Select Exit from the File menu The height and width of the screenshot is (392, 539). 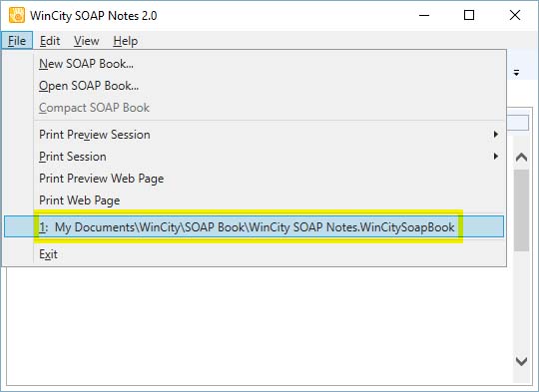tap(255, 254)
